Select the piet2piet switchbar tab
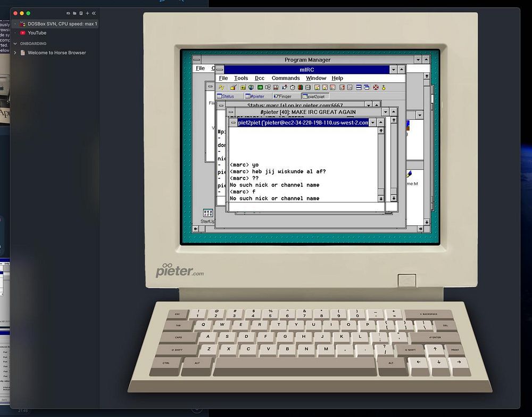Image resolution: width=532 pixels, height=417 pixels. (x=315, y=96)
